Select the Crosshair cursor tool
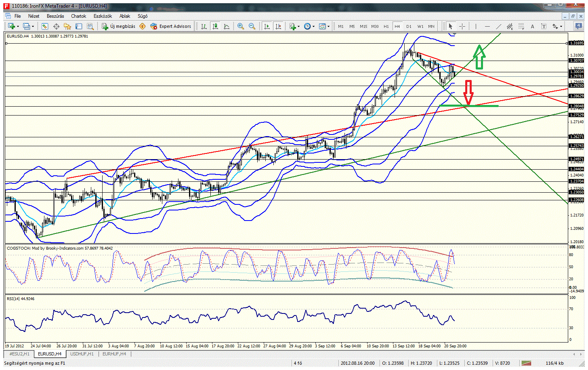 [x=462, y=26]
